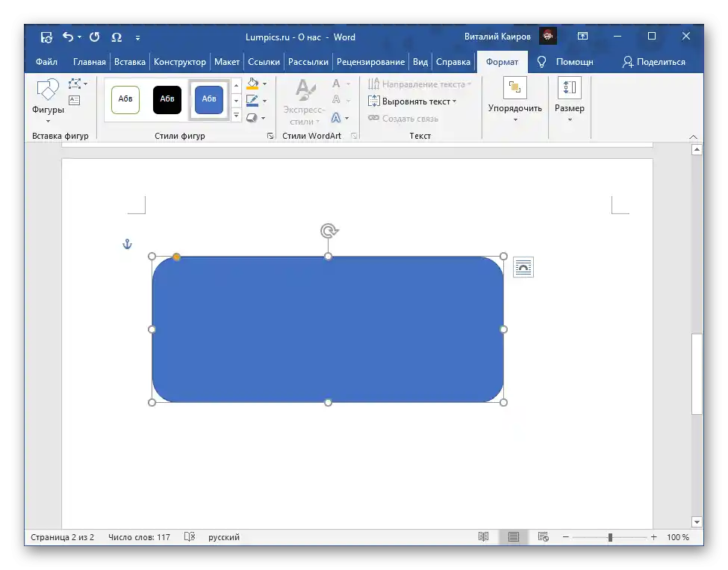Viewport: 728px width, 570px height.
Task: Switch to the Рецензирование tab
Action: coord(370,62)
